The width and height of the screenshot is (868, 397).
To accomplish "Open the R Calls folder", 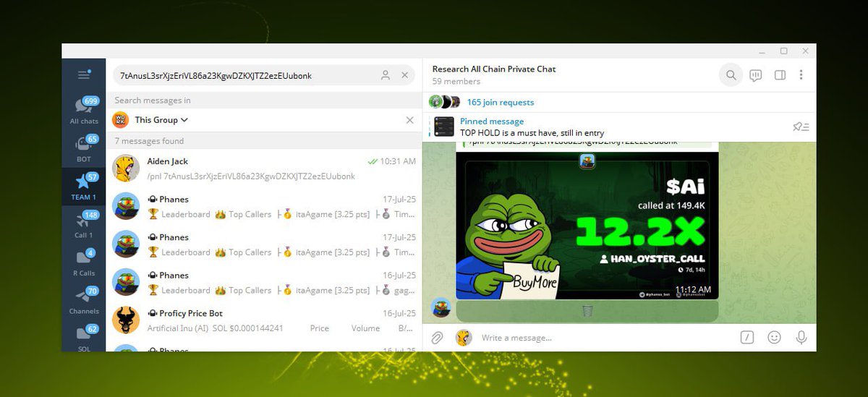I will click(84, 262).
